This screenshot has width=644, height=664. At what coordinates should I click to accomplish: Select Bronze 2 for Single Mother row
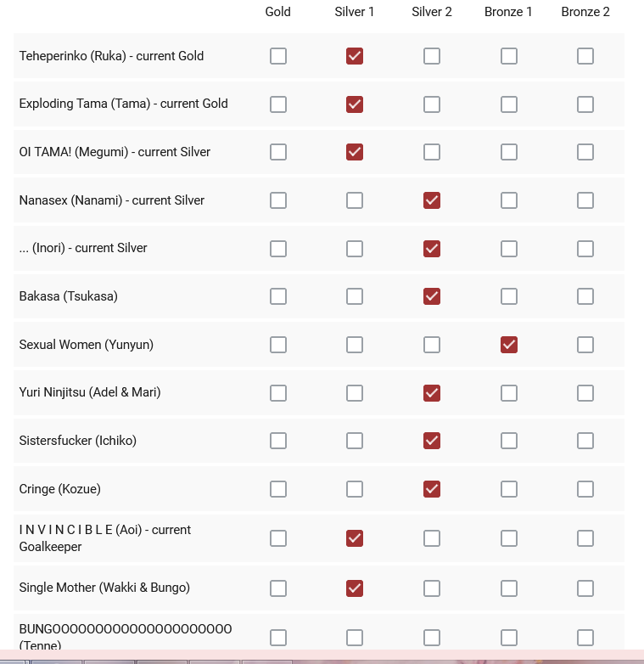585,588
